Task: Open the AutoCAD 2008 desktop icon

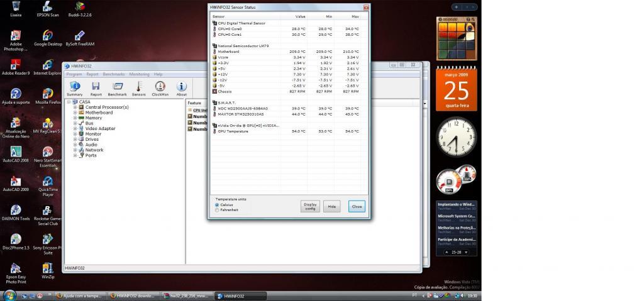Action: tap(16, 155)
